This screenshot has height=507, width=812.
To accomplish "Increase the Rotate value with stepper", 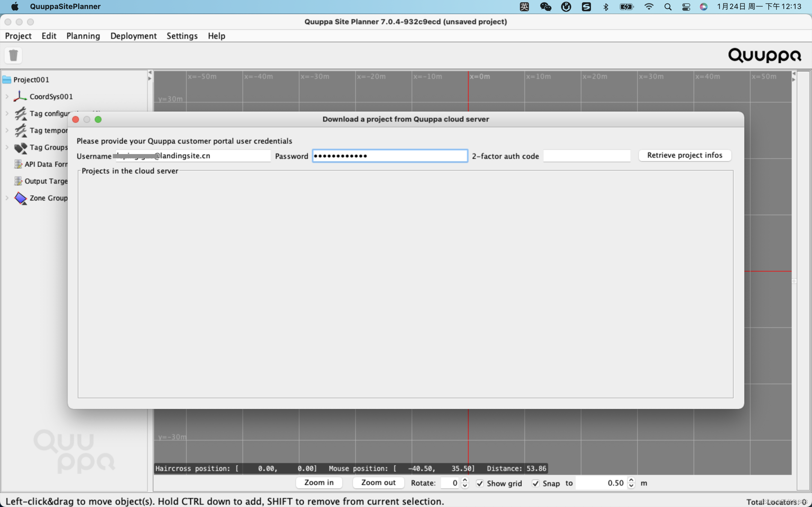I will (x=465, y=480).
